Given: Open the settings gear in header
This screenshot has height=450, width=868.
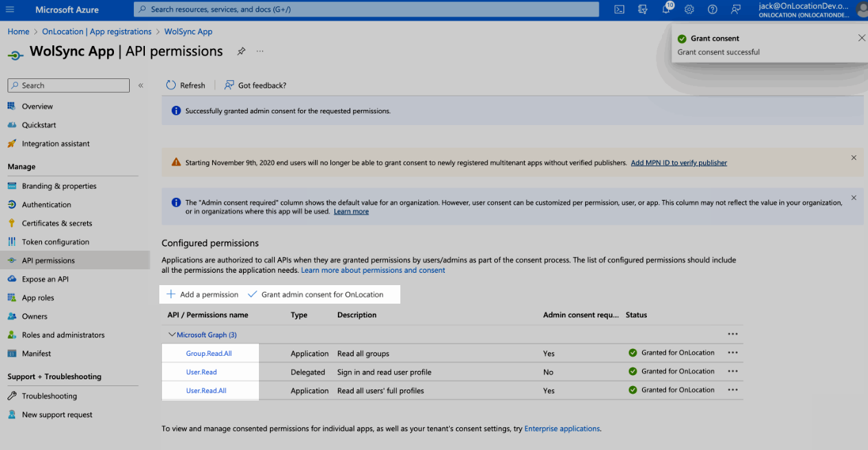Looking at the screenshot, I should pos(689,10).
